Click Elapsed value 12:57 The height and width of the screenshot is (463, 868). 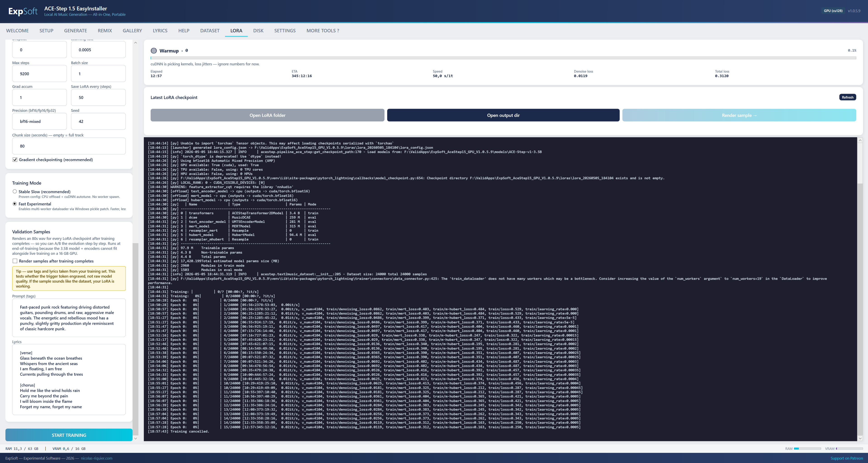156,76
